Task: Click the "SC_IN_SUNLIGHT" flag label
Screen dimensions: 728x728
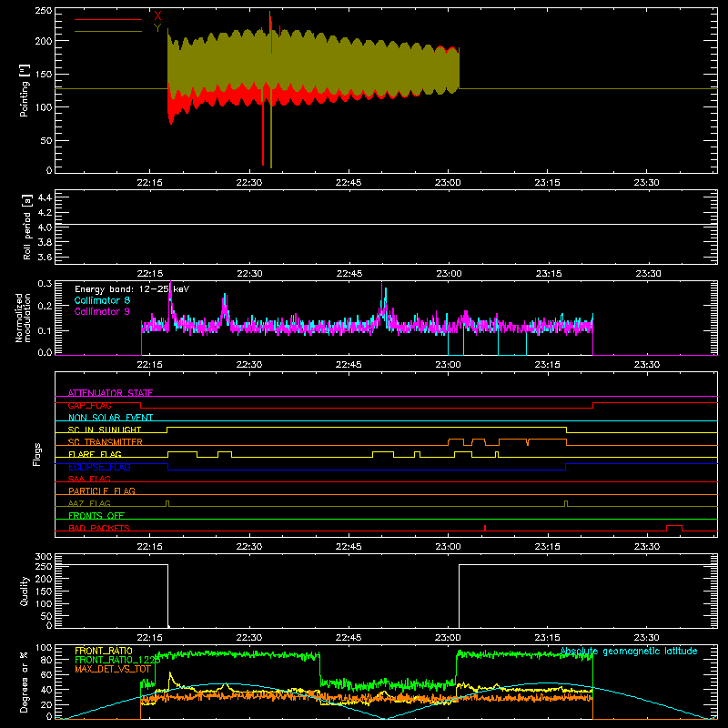Action: 105,430
